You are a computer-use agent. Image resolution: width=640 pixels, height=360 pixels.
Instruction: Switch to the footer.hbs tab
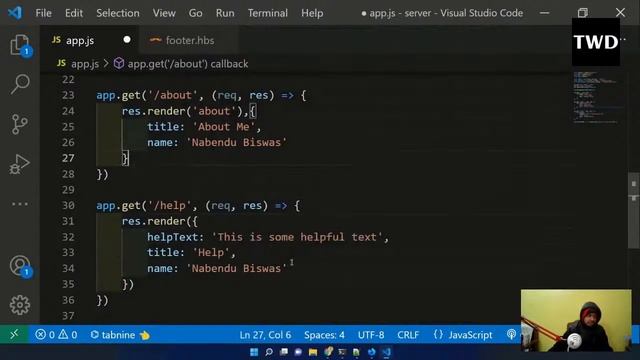tap(188, 40)
